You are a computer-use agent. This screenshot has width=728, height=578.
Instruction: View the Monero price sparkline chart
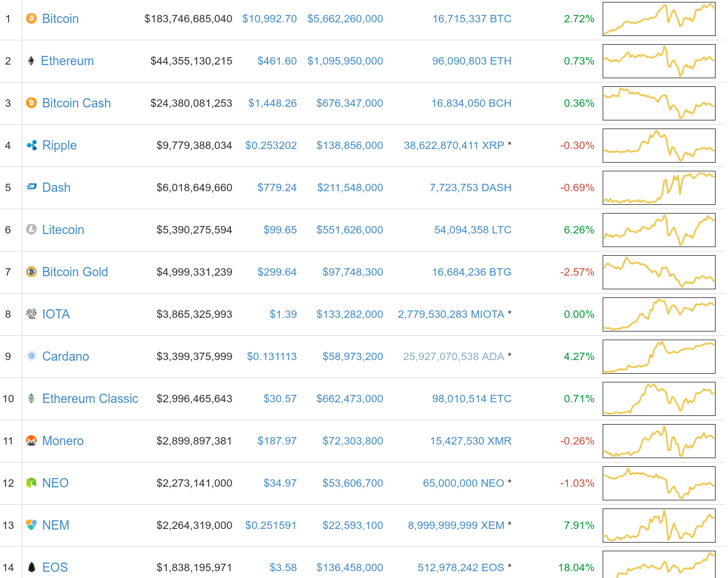[x=659, y=441]
